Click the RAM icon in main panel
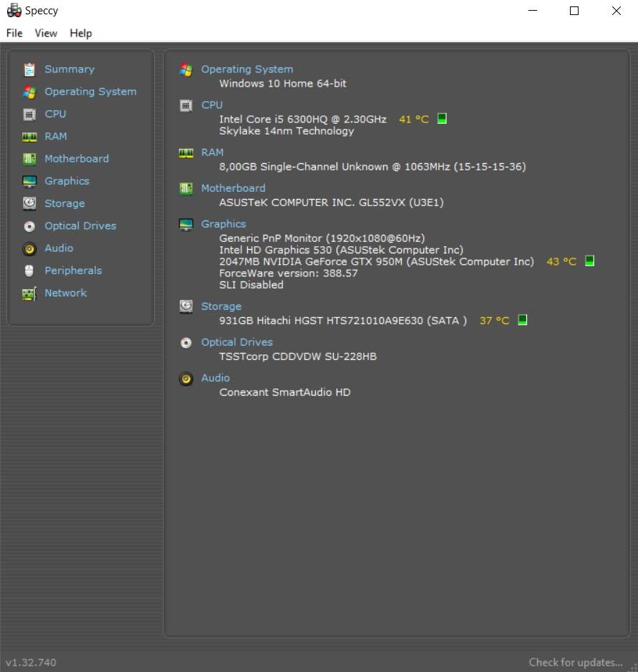Image resolution: width=638 pixels, height=672 pixels. coord(185,153)
